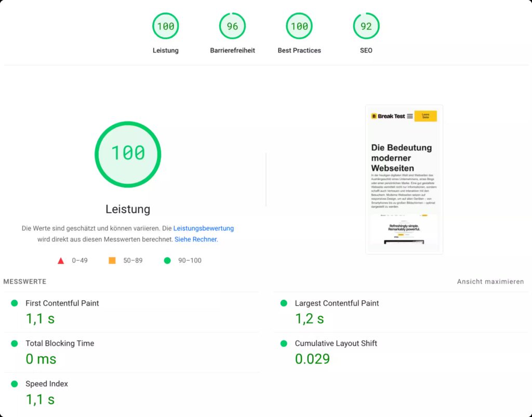Follow the Siehe Rechner link

point(195,239)
